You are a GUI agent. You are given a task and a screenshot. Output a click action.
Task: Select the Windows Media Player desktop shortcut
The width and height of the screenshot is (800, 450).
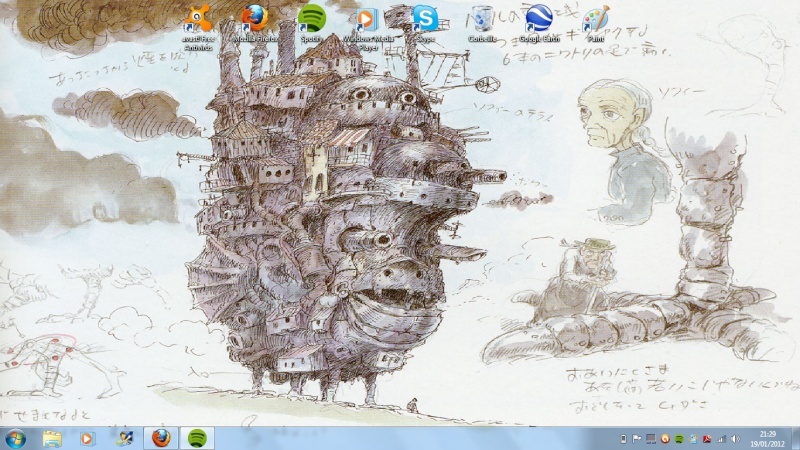[368, 27]
